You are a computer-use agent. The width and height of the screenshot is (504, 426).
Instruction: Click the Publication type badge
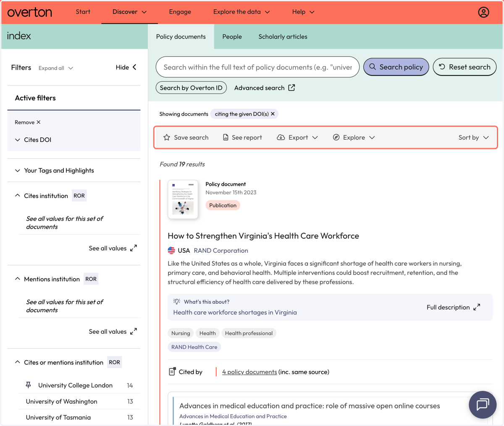[223, 205]
